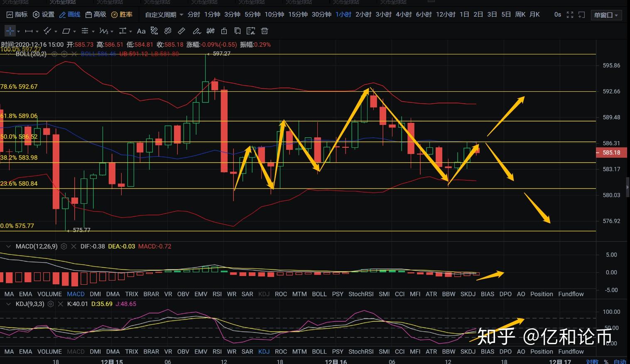Screen dimensions: 630x364
Task: Toggle the 画线 drawing tools button
Action: tap(70, 15)
